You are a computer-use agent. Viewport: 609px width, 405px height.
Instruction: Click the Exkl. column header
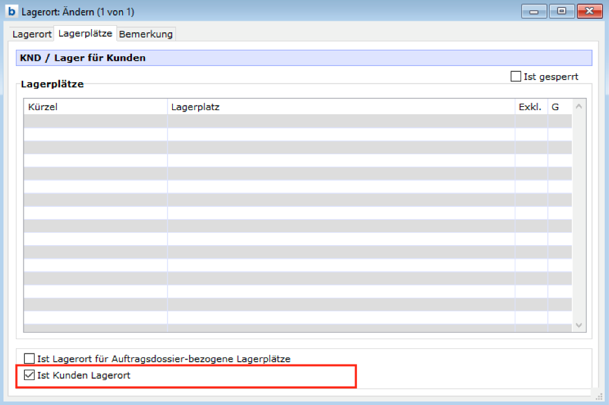[530, 106]
